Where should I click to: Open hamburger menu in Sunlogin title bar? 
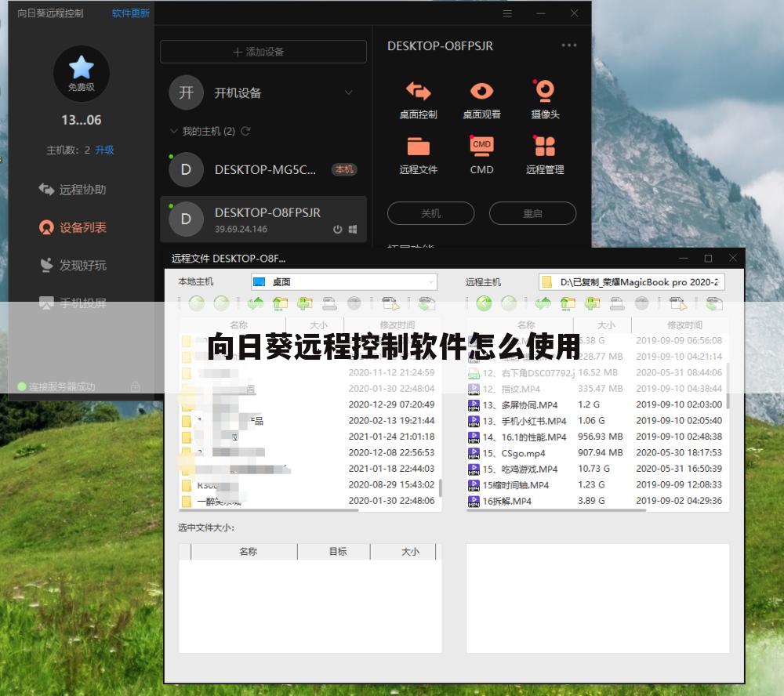pyautogui.click(x=507, y=13)
